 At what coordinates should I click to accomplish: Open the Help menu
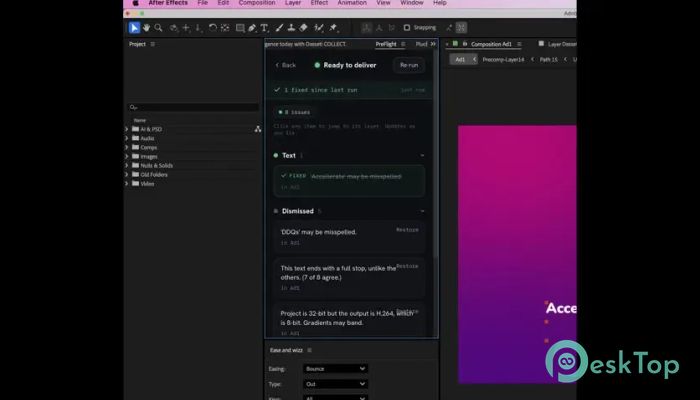click(x=440, y=3)
